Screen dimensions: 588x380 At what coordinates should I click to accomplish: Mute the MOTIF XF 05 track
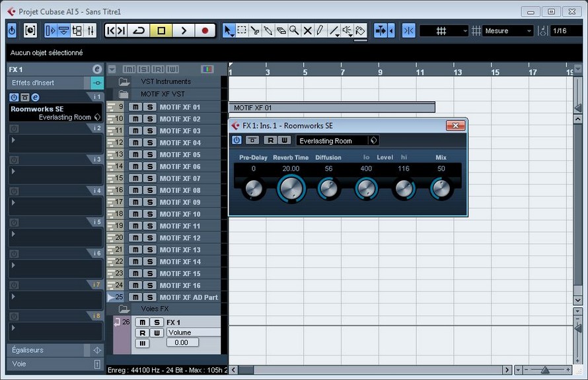(135, 155)
